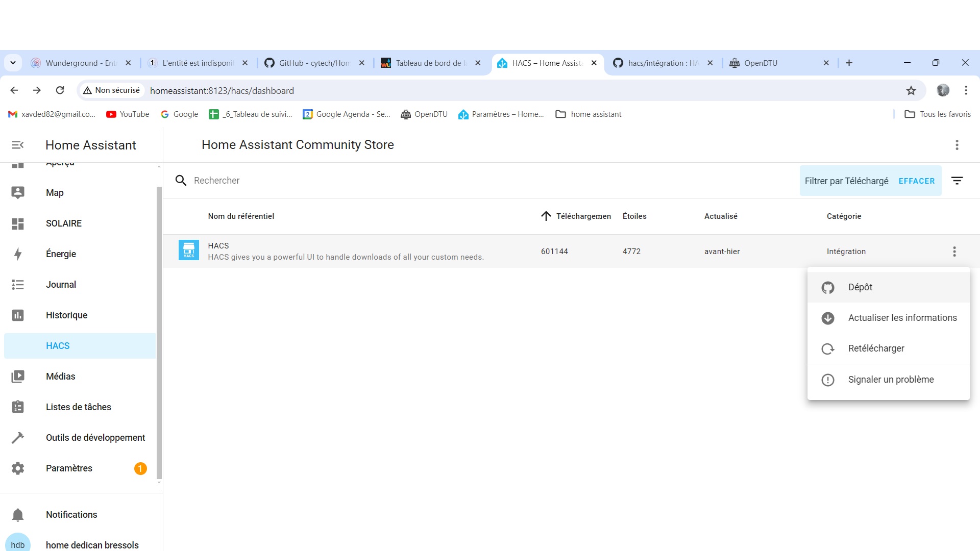Open the filter list icon
This screenshot has height=551, width=980.
tap(957, 181)
